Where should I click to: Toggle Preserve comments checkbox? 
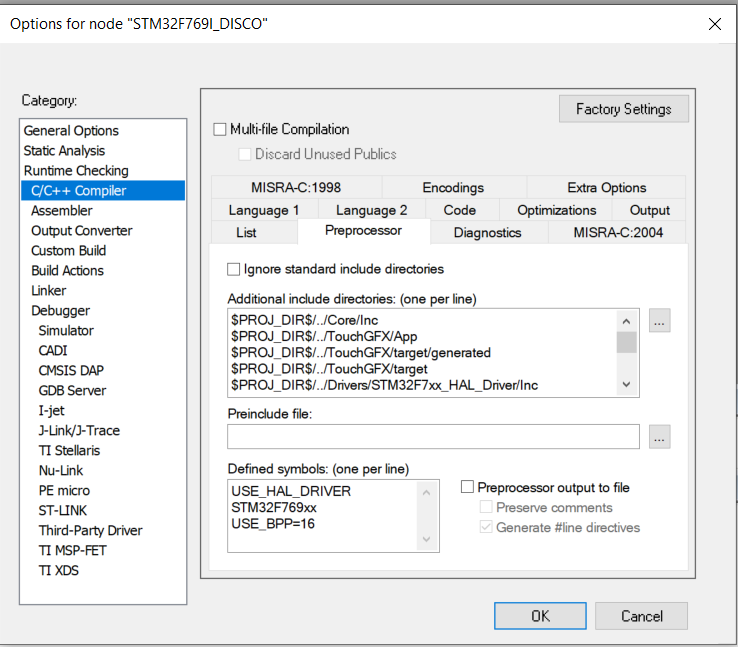(x=486, y=507)
